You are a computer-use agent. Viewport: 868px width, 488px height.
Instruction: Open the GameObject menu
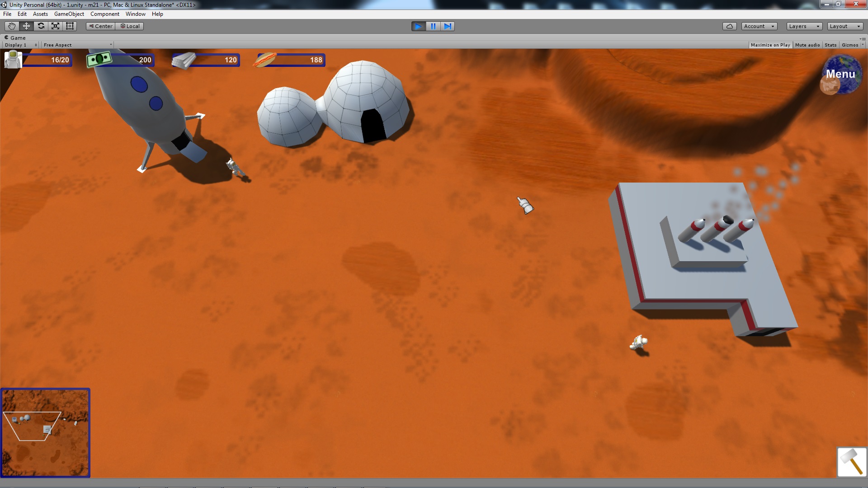tap(69, 14)
